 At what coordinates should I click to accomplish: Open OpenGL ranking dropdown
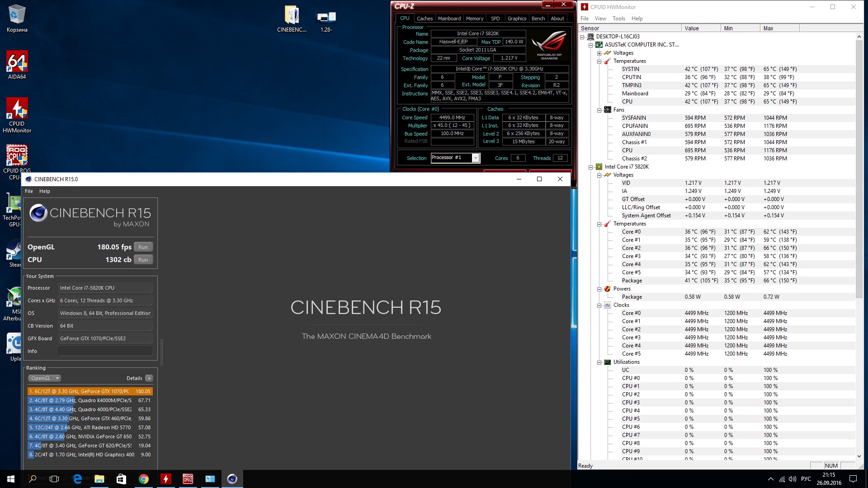click(x=44, y=378)
